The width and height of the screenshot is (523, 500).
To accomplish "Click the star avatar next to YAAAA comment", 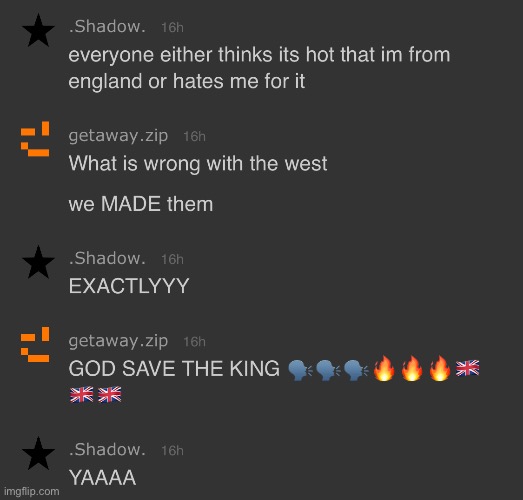I will pyautogui.click(x=38, y=454).
